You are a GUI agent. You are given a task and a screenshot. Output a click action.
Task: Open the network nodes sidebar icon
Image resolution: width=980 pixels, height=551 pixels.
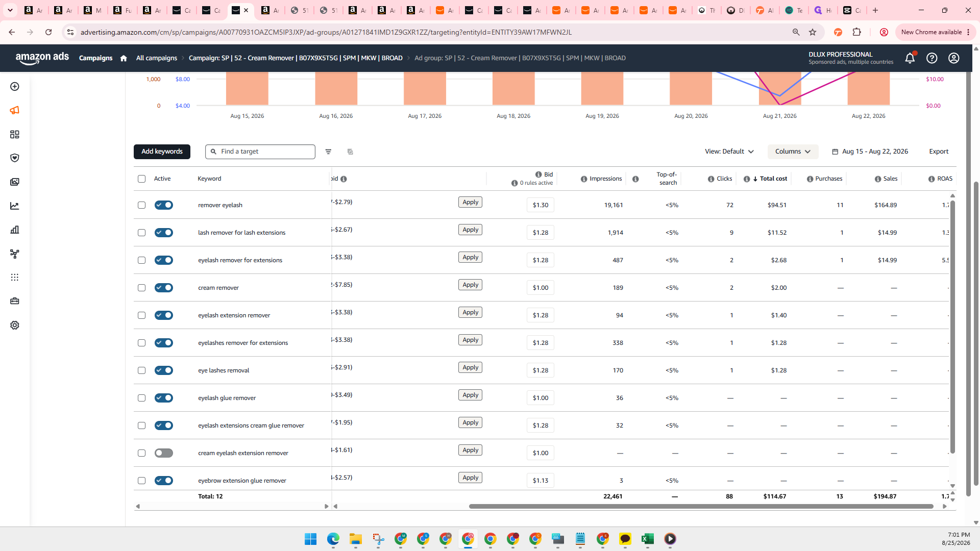(15, 254)
